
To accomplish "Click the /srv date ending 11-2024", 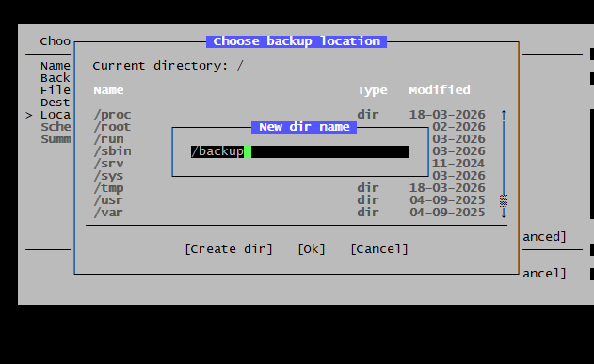I will coord(458,163).
